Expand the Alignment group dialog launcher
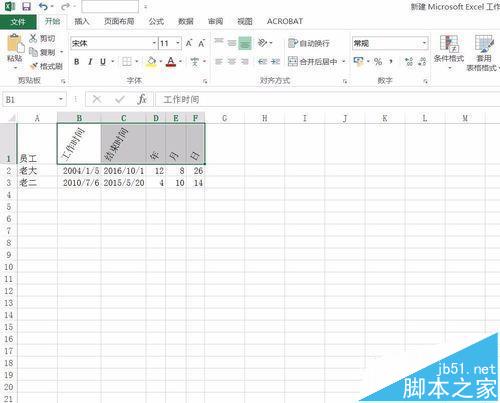Screen dimensions: 500x403 345,81
